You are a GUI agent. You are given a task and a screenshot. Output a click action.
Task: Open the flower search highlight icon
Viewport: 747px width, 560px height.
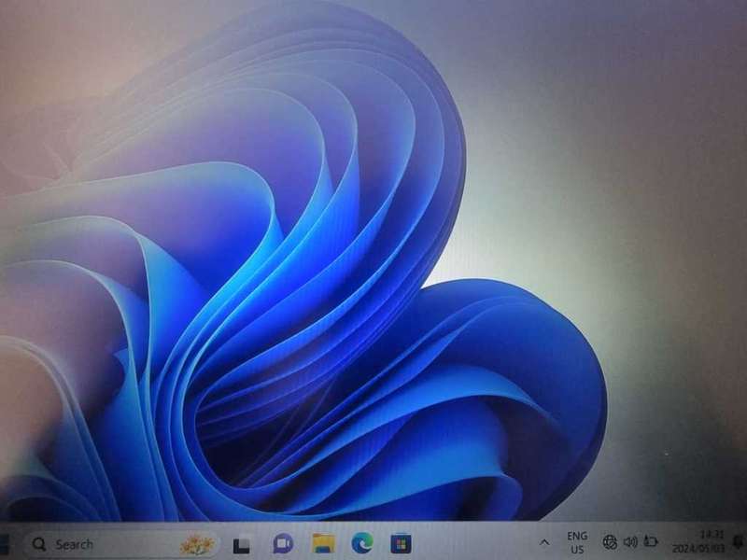point(197,544)
